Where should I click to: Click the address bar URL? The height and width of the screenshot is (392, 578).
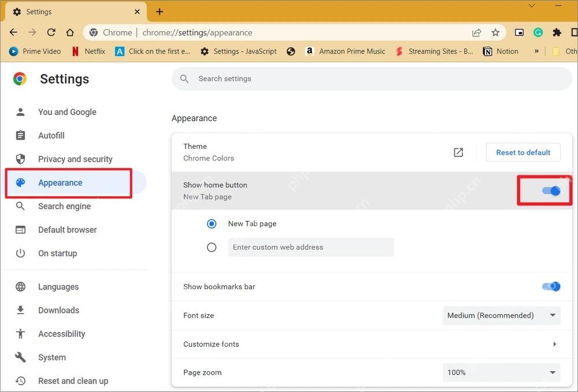pyautogui.click(x=197, y=32)
